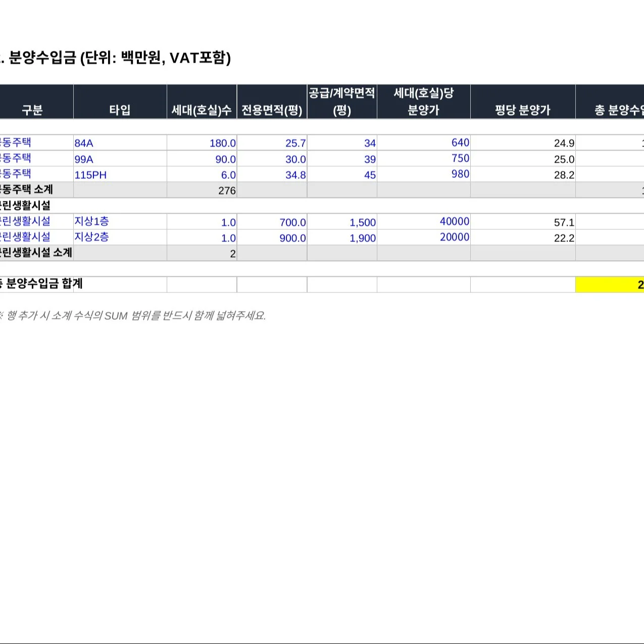Screen dimensions: 644x644
Task: Click the 지상1층 type cell
Action: click(x=120, y=222)
